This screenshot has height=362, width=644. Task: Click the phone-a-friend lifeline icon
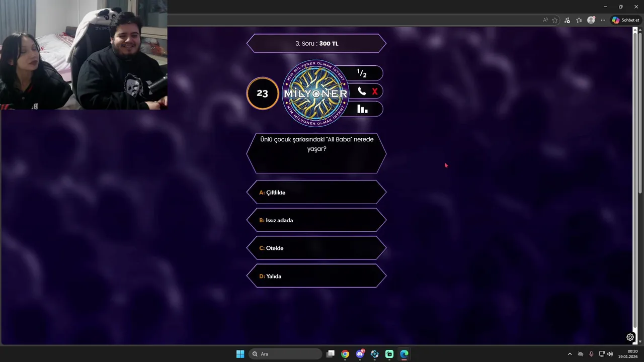point(362,92)
